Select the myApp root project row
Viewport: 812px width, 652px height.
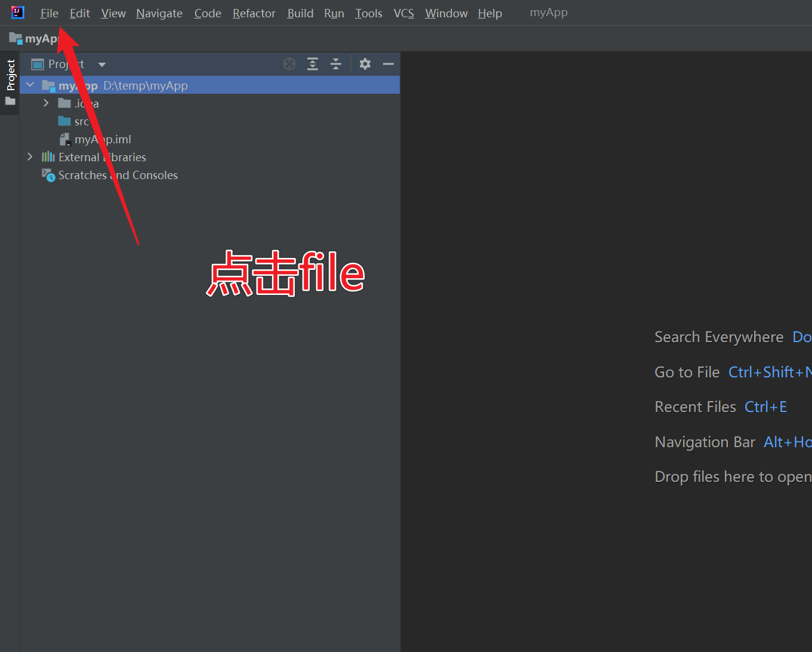click(x=209, y=85)
